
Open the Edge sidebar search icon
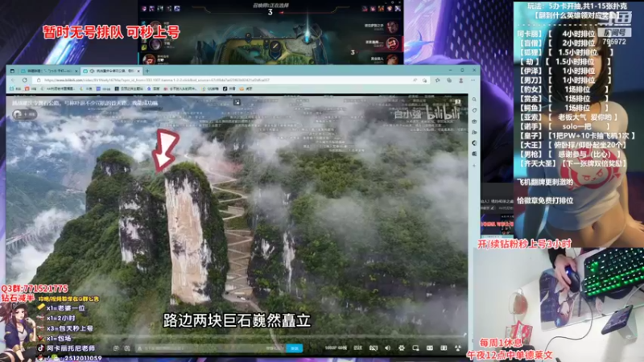point(474,99)
